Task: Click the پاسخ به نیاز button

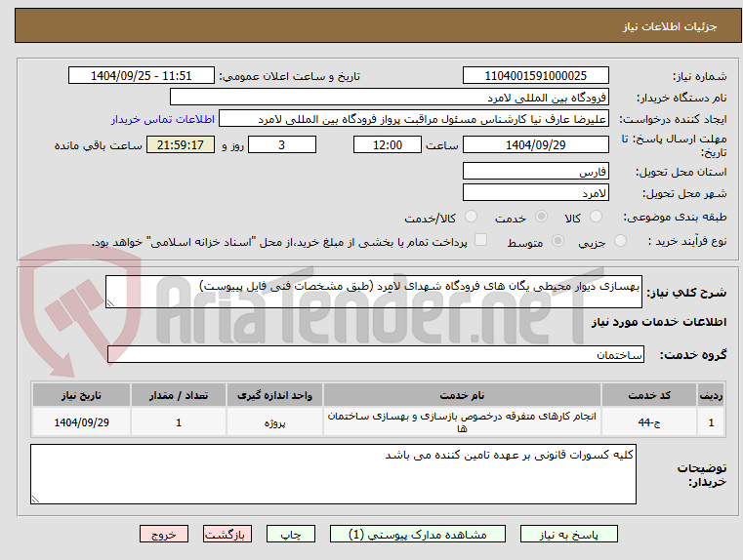Action: 568,534
